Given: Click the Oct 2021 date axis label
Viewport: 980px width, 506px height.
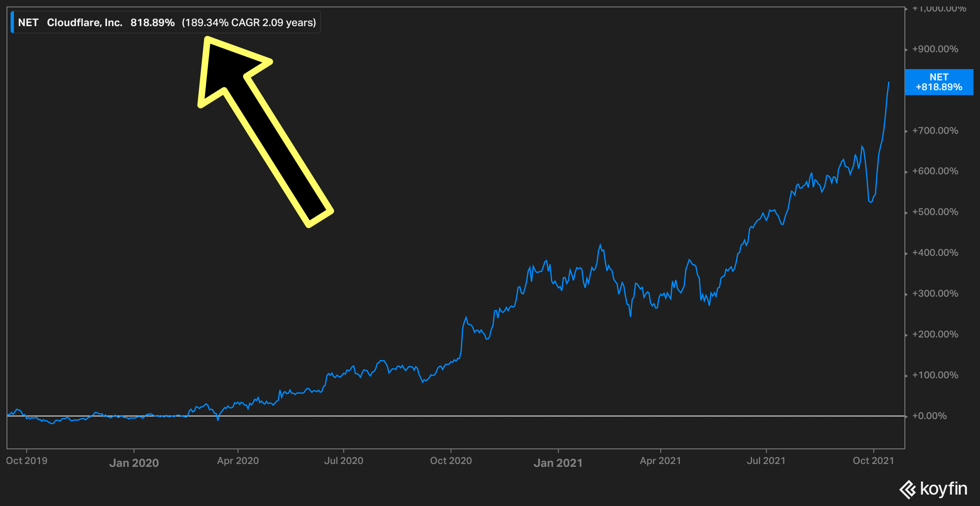Looking at the screenshot, I should click(x=873, y=461).
